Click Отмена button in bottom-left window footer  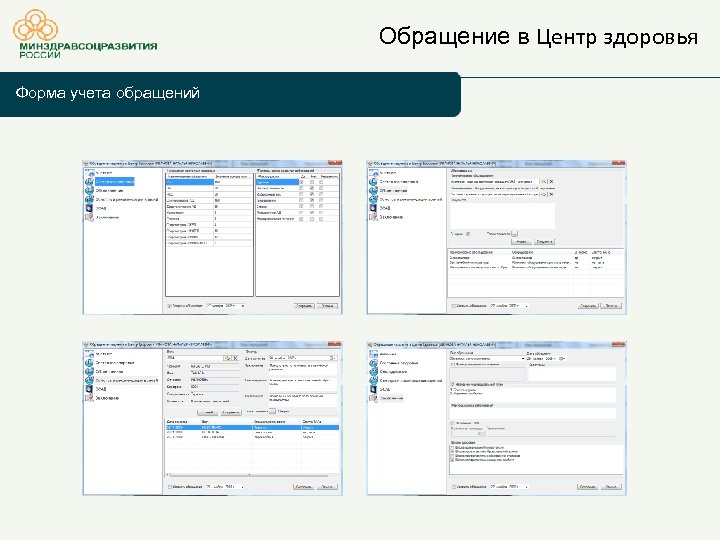coord(327,486)
